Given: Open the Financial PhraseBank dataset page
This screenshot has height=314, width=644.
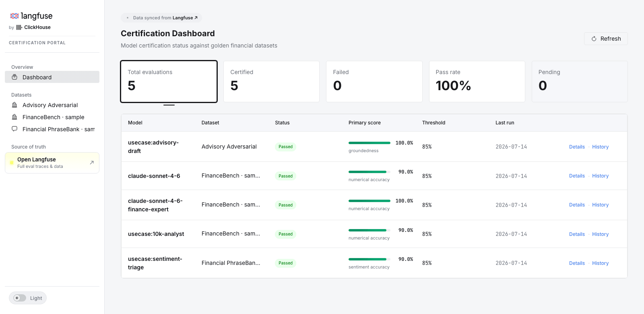Looking at the screenshot, I should click(x=52, y=129).
